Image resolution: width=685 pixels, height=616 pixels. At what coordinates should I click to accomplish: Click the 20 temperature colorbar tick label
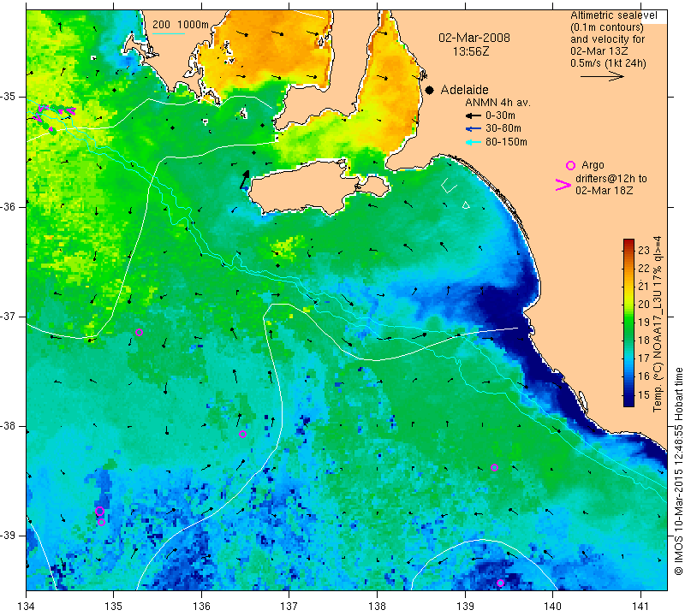644,305
